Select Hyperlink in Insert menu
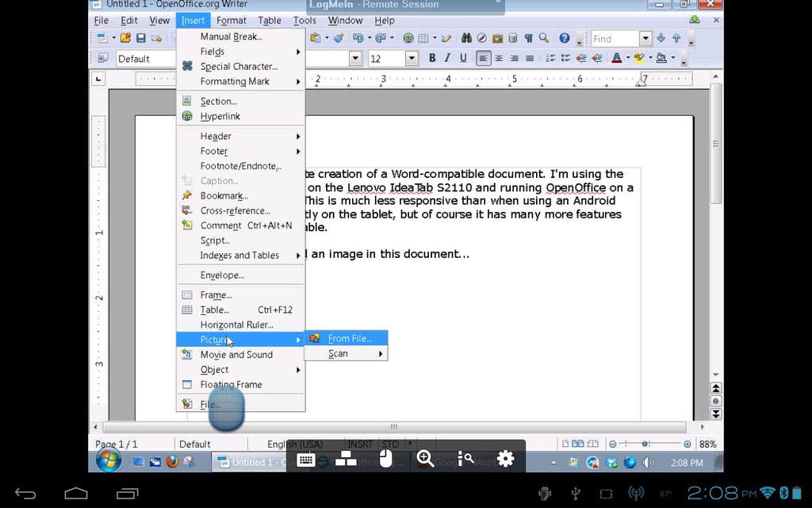The width and height of the screenshot is (812, 508). coord(241,116)
